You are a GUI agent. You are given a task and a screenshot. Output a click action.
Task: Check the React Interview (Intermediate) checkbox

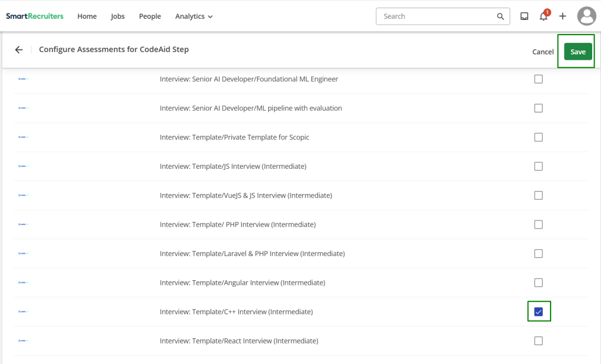(538, 341)
